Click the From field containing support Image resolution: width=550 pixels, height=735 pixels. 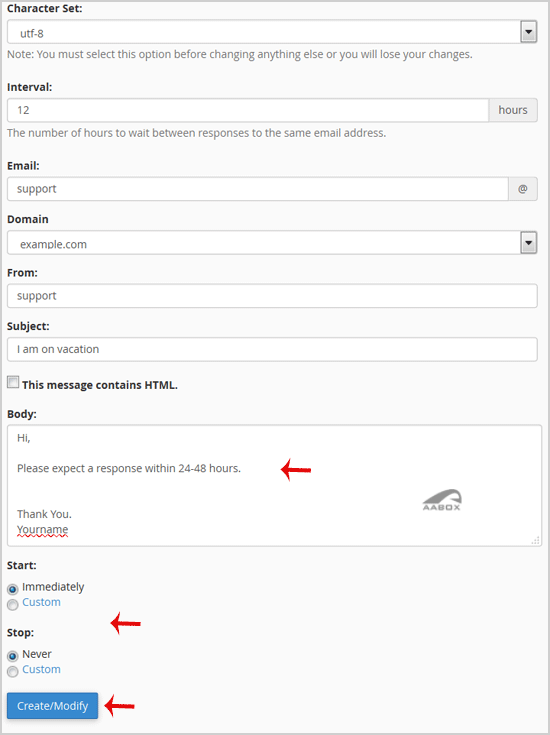272,296
